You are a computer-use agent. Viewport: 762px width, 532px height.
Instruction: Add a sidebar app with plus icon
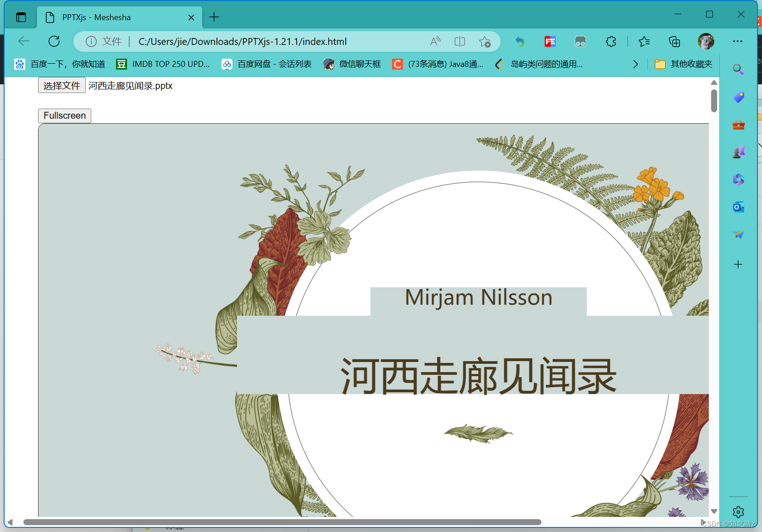[x=738, y=264]
